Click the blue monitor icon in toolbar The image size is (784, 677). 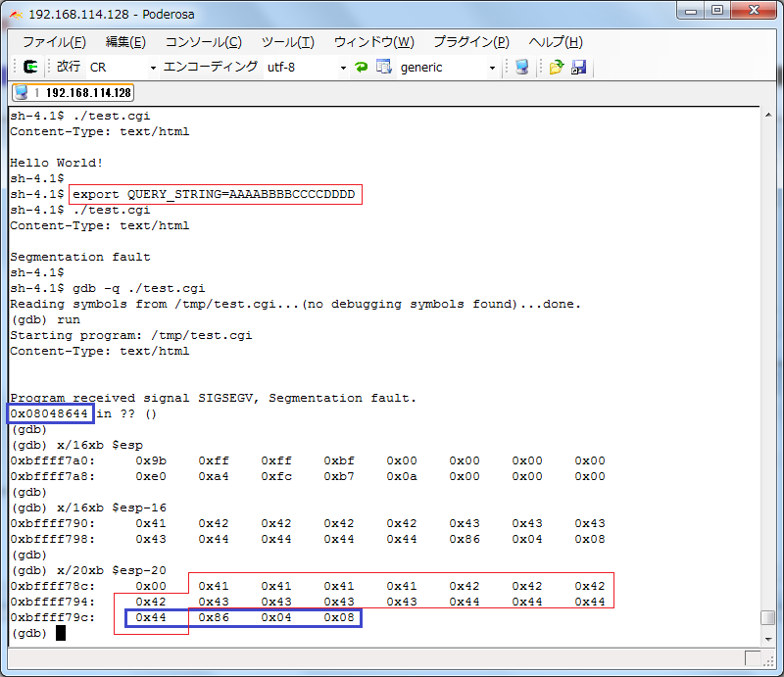522,67
